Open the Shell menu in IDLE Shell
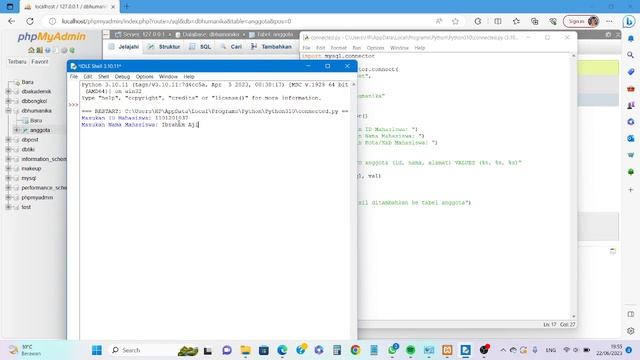The width and height of the screenshot is (640, 360). [103, 76]
